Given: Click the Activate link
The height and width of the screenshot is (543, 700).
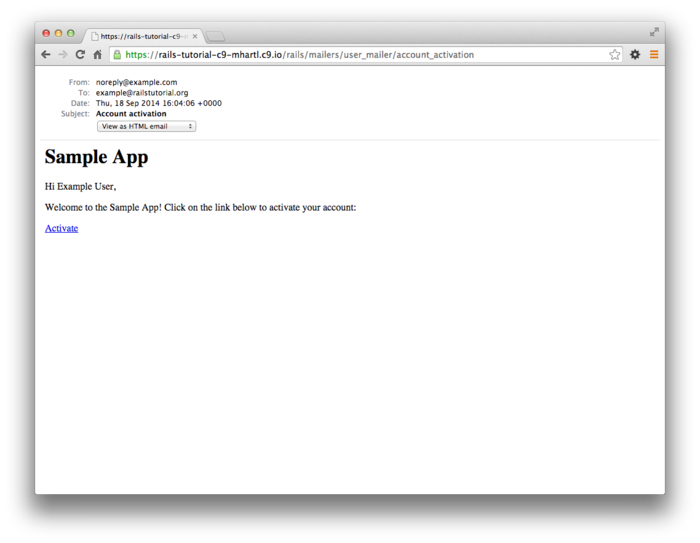Looking at the screenshot, I should point(62,228).
